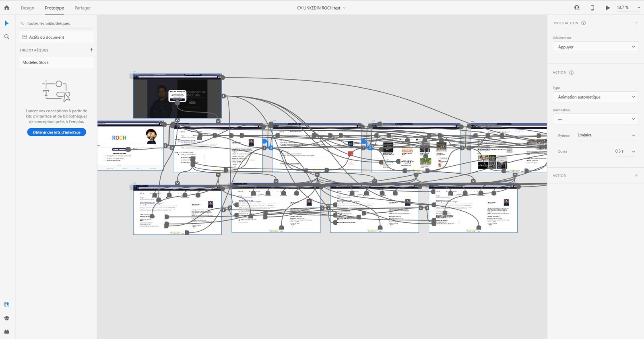This screenshot has height=339, width=644.
Task: Open the Layers panel icon
Action: (x=6, y=318)
